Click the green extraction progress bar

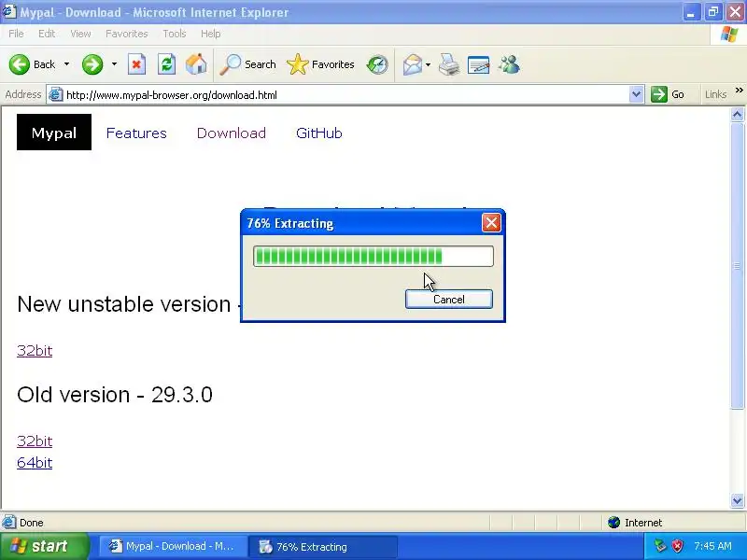[x=373, y=256]
